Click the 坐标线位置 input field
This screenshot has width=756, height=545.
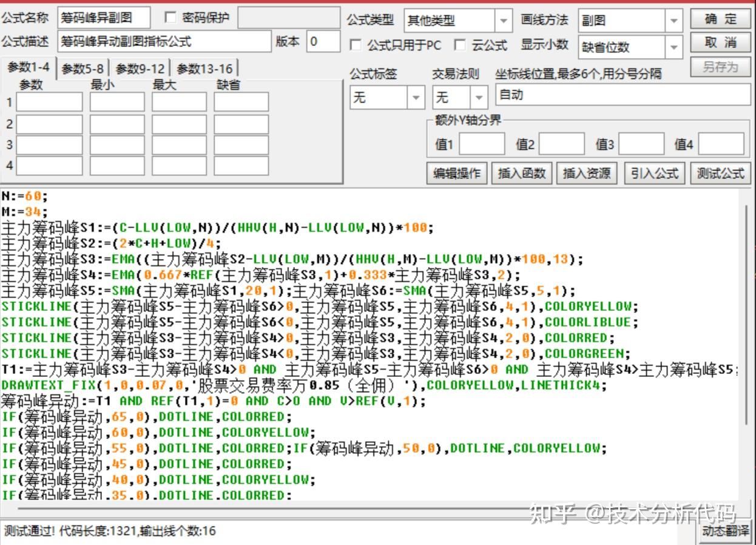(623, 95)
